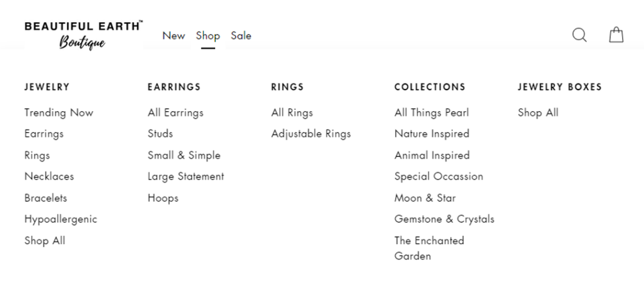
Task: Open the search magnifier icon
Action: coord(579,35)
